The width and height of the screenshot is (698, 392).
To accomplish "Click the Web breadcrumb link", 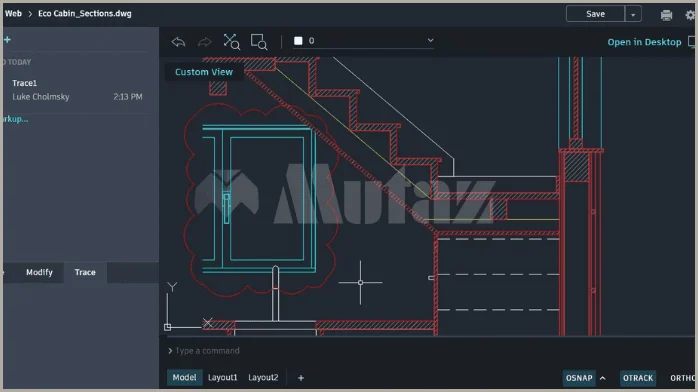I will pos(13,13).
